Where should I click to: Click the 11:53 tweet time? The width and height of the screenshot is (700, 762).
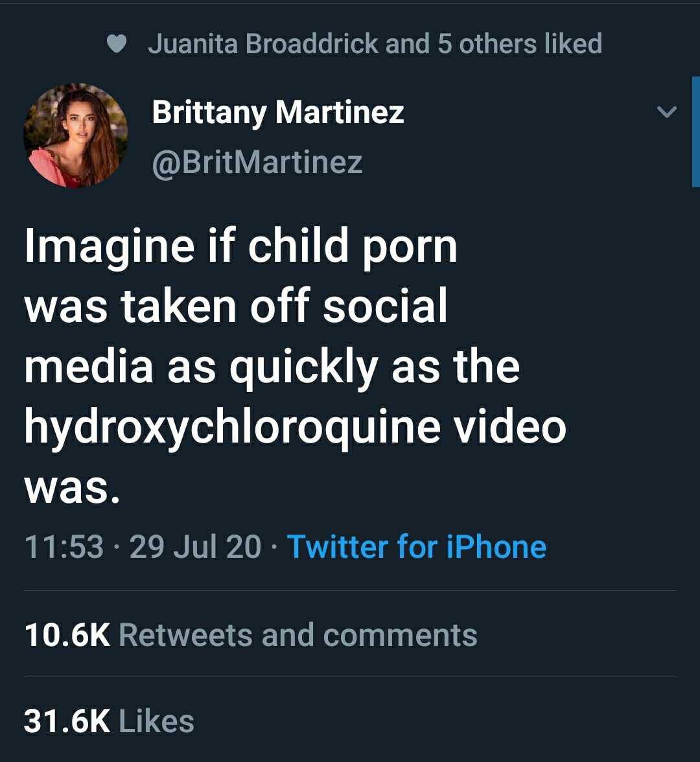point(64,546)
